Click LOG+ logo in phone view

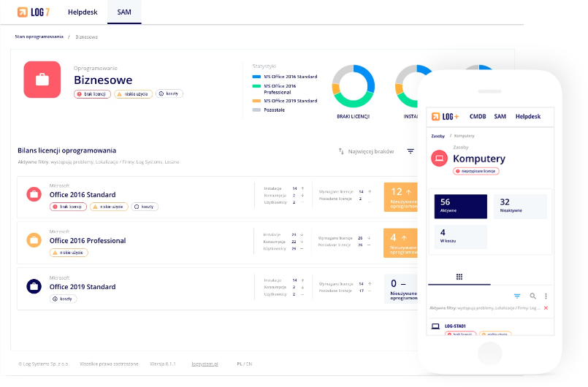coord(445,117)
